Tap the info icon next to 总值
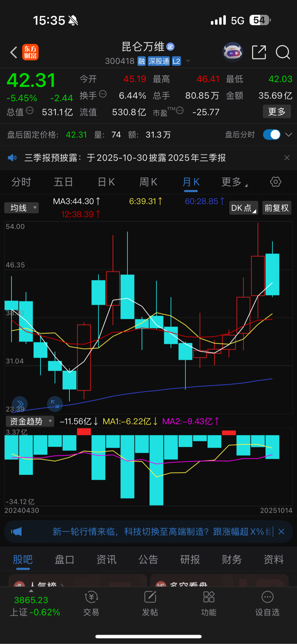Image resolution: width=297 pixels, height=644 pixels. point(29,111)
